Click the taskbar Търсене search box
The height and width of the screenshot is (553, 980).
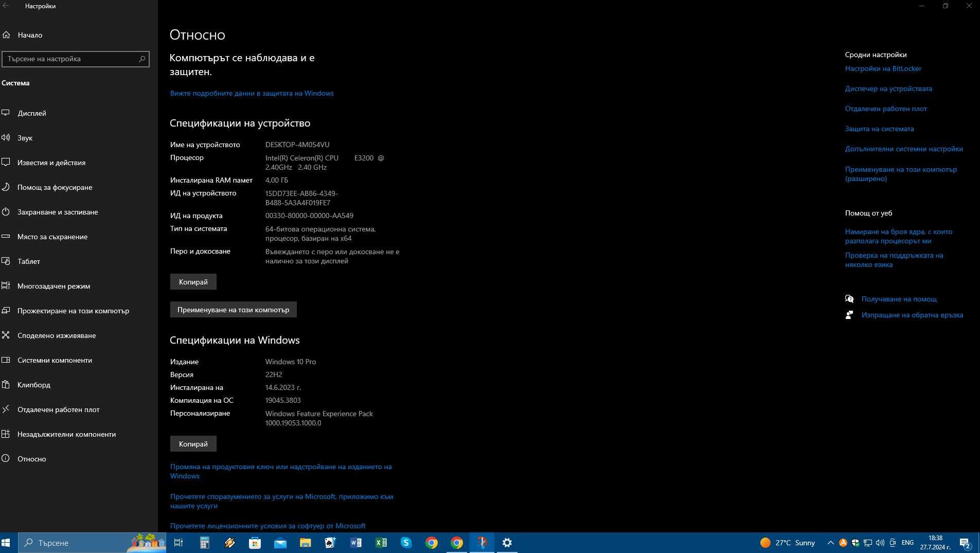point(92,543)
